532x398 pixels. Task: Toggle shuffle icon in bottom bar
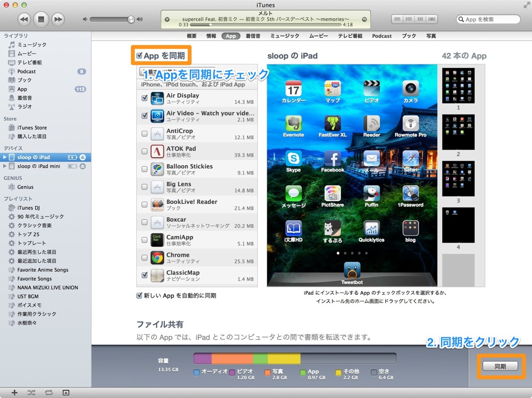[x=31, y=393]
